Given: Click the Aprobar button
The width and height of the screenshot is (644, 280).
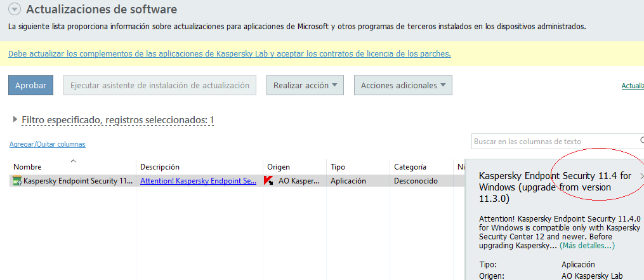Looking at the screenshot, I should (x=31, y=85).
